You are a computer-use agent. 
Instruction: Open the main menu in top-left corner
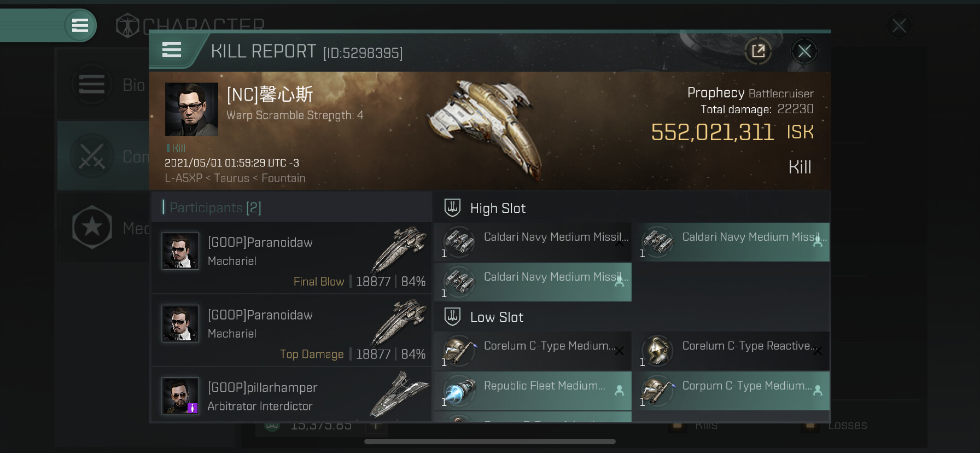[x=80, y=25]
